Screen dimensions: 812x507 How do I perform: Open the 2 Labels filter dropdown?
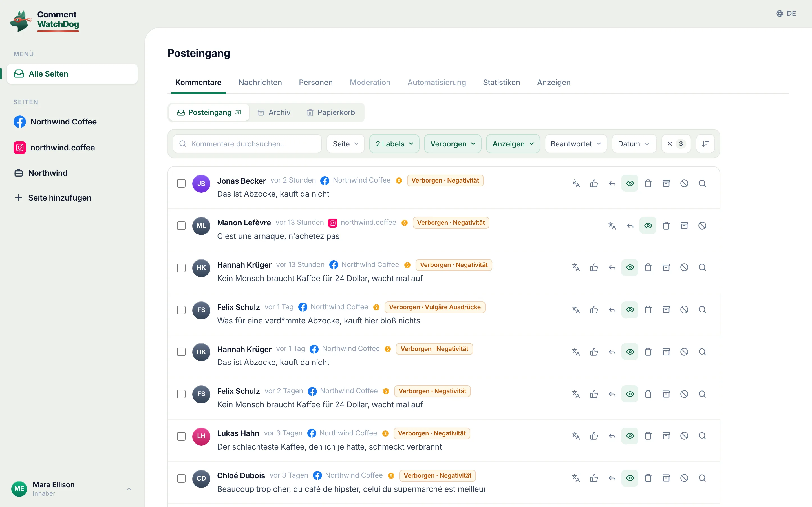[394, 144]
